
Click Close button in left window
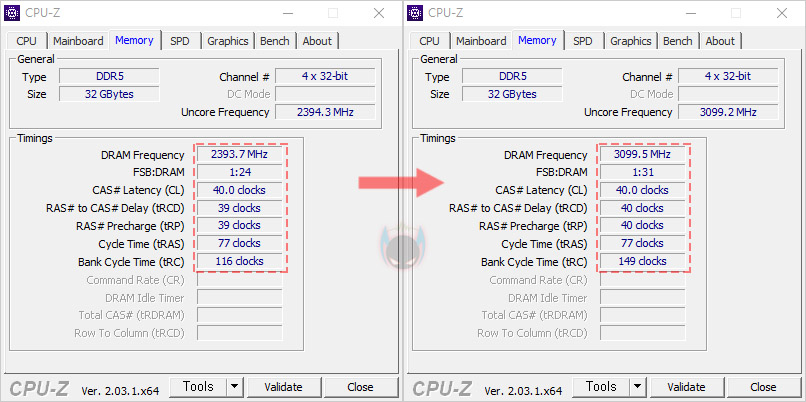360,387
